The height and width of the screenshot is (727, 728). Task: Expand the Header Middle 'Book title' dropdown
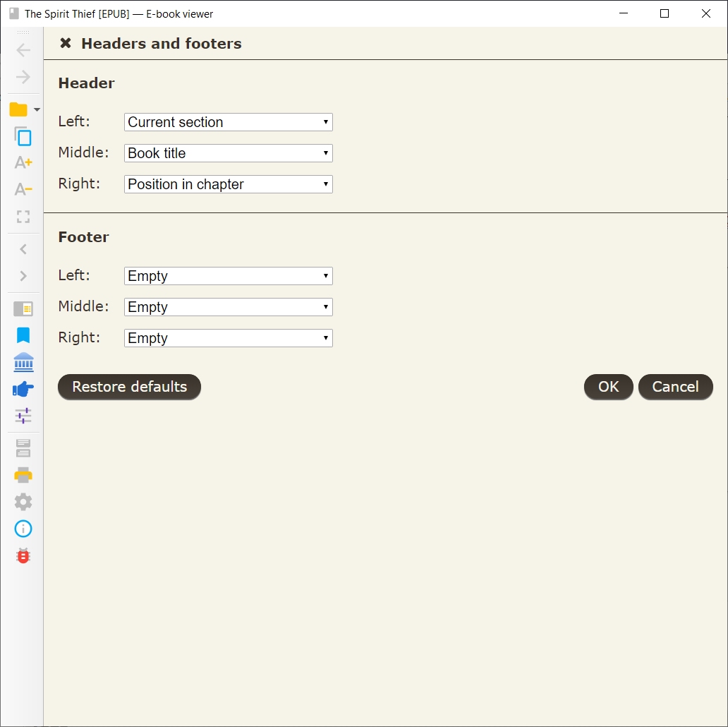[x=228, y=153]
